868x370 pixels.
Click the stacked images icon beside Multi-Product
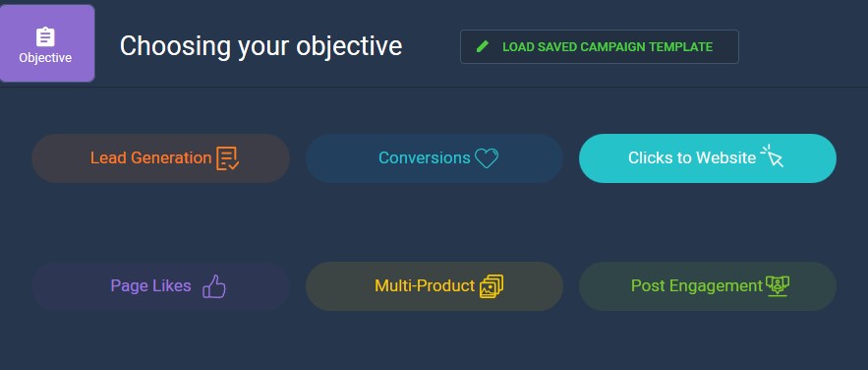[492, 286]
